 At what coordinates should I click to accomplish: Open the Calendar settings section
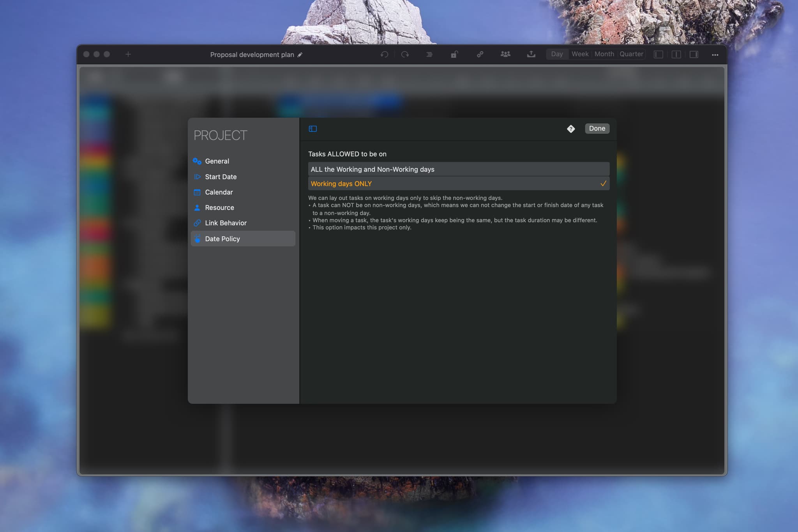pyautogui.click(x=219, y=192)
